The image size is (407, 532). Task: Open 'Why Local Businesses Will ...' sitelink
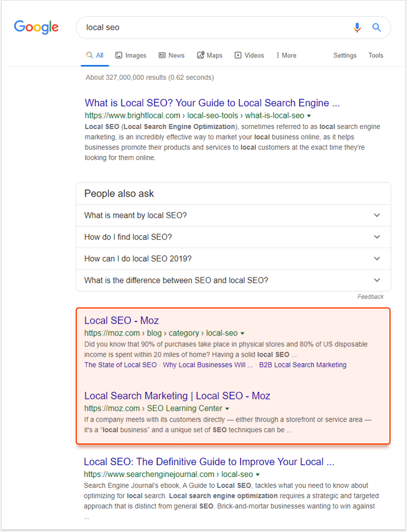pyautogui.click(x=208, y=365)
